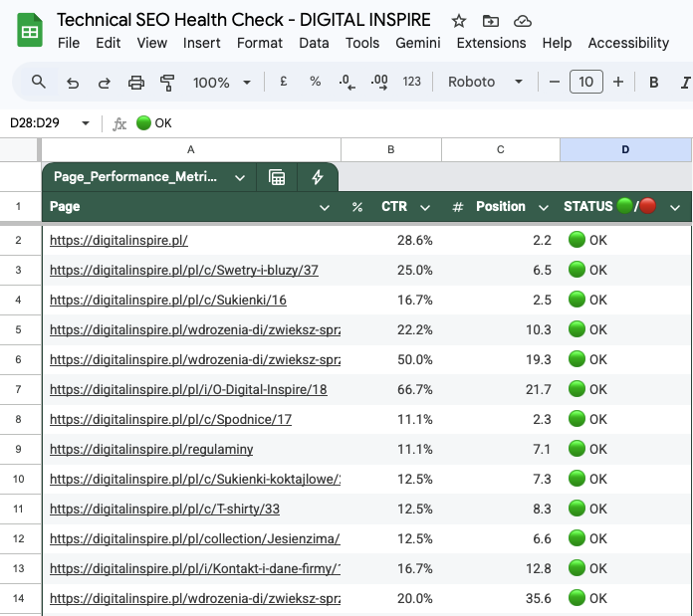Click the OK status cell in row 10
This screenshot has width=693, height=616.
[625, 479]
